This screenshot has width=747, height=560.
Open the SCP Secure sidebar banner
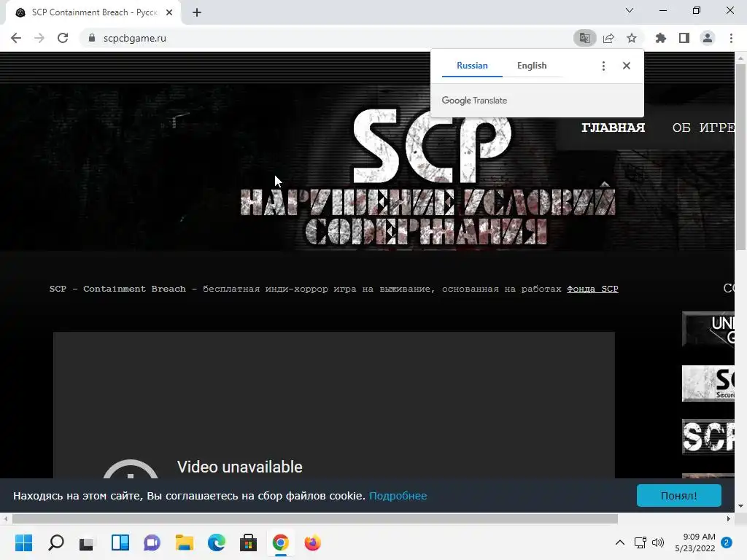click(708, 384)
